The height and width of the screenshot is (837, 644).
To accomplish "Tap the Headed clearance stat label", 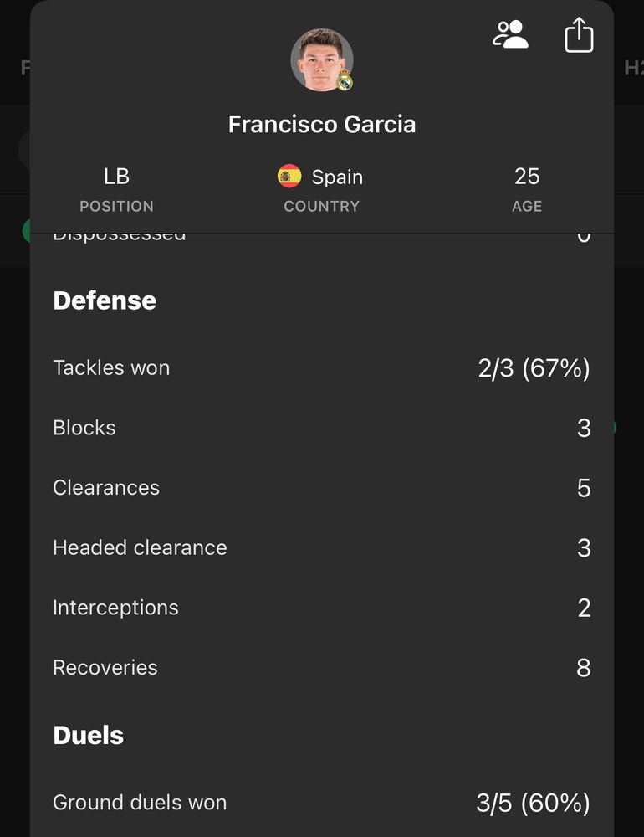I will click(x=140, y=547).
